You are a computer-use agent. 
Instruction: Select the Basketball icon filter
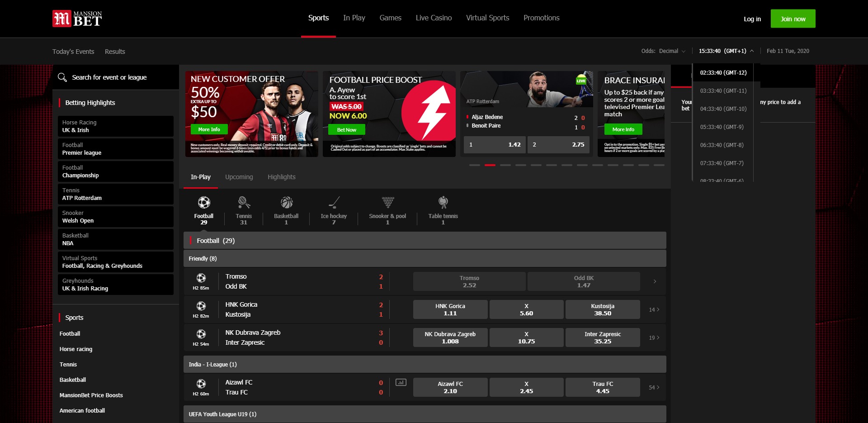point(287,202)
